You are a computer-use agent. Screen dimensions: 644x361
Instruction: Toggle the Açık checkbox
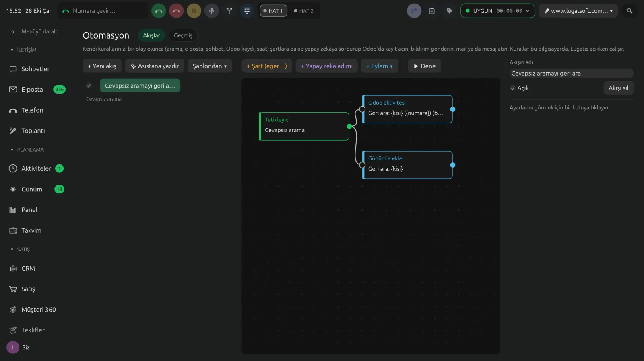click(512, 88)
